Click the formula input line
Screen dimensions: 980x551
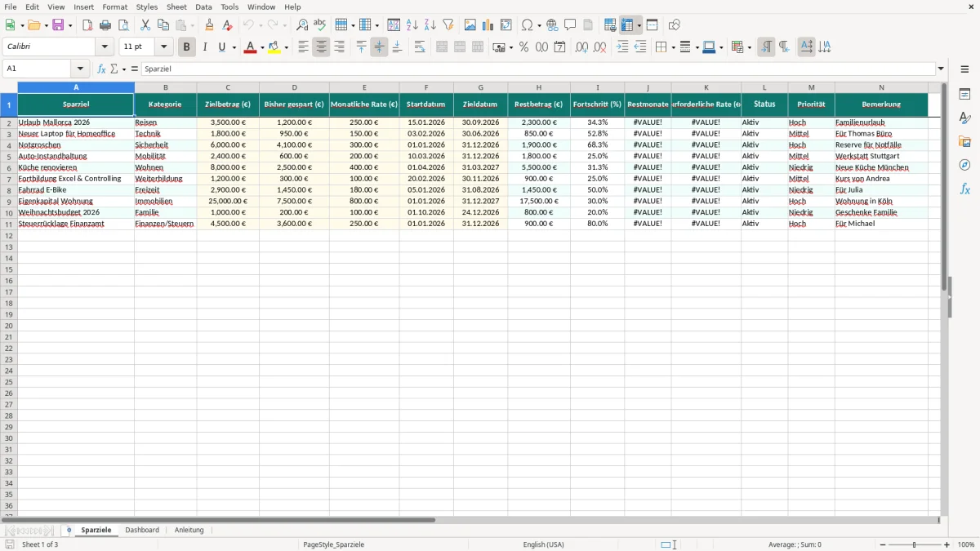click(538, 69)
